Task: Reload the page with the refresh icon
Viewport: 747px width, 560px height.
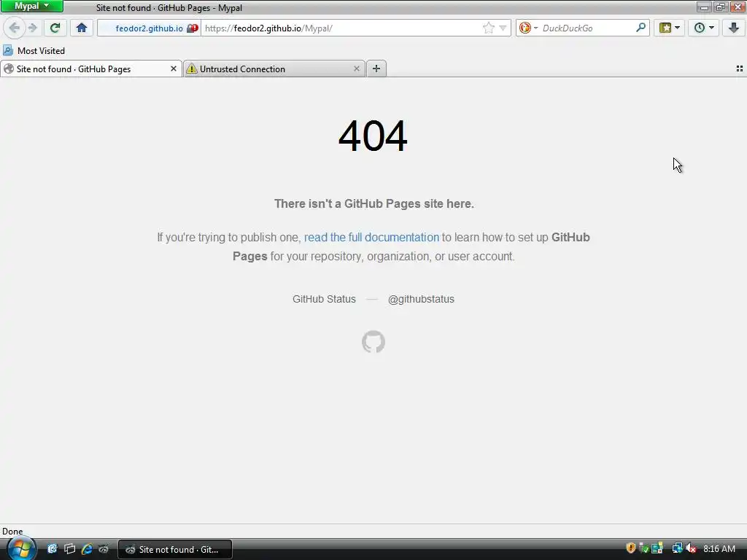Action: [x=55, y=28]
